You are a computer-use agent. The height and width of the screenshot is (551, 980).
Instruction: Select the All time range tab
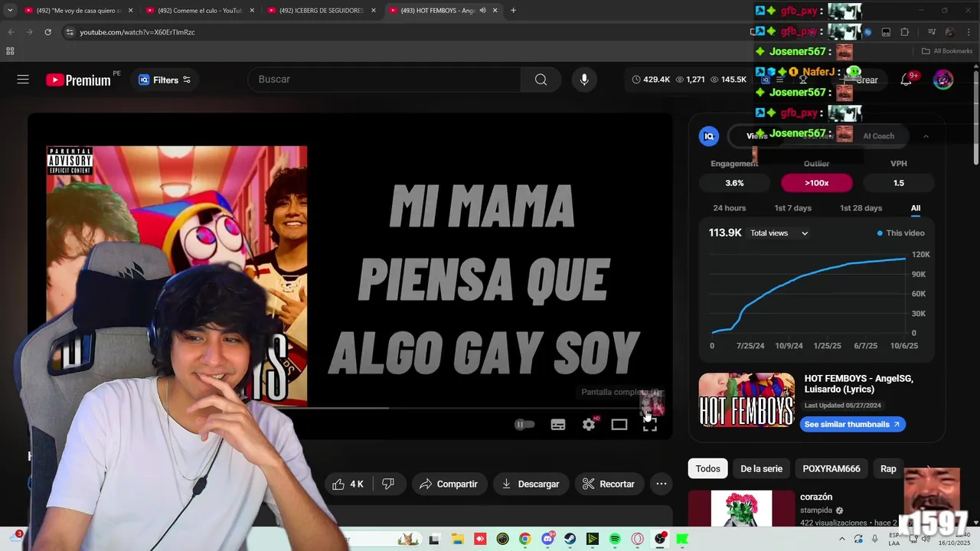click(916, 208)
